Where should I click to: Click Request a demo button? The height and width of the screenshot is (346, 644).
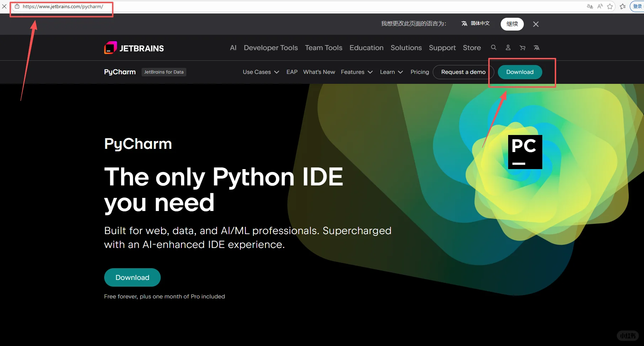coord(463,72)
